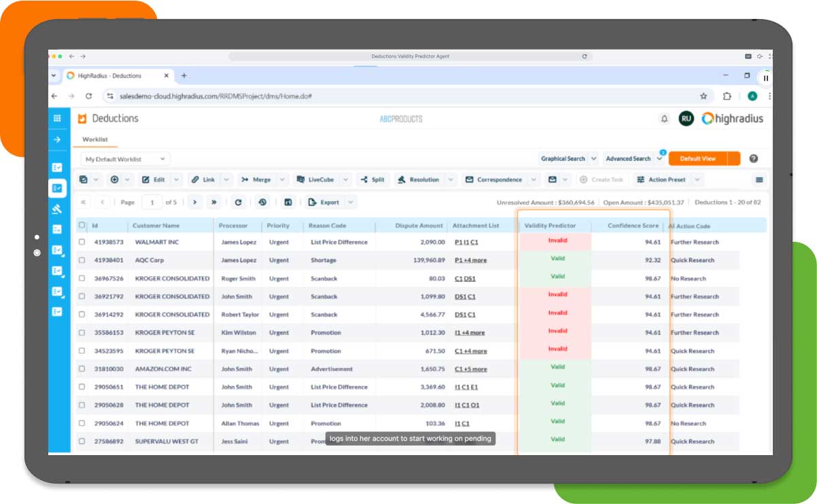Click the refresh worklist icon
This screenshot has width=817, height=504.
click(238, 202)
